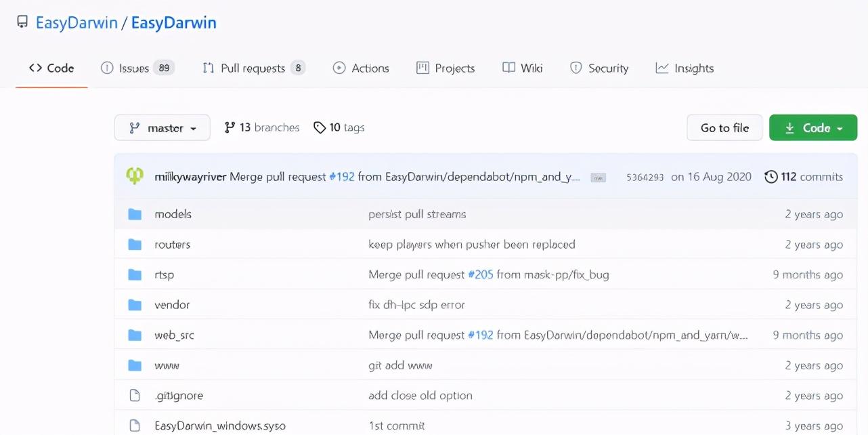The image size is (868, 435).
Task: Open the EasyDarwin owner link in title
Action: 75,22
